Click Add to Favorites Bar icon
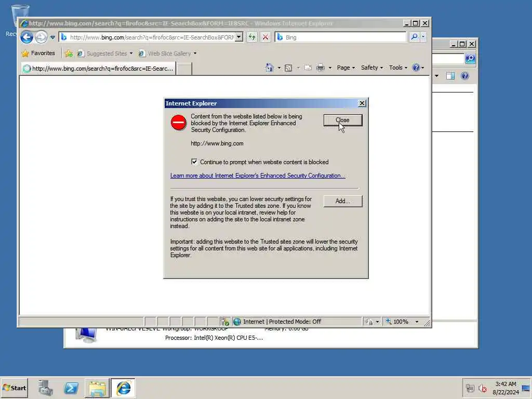This screenshot has height=399, width=532. click(x=69, y=54)
